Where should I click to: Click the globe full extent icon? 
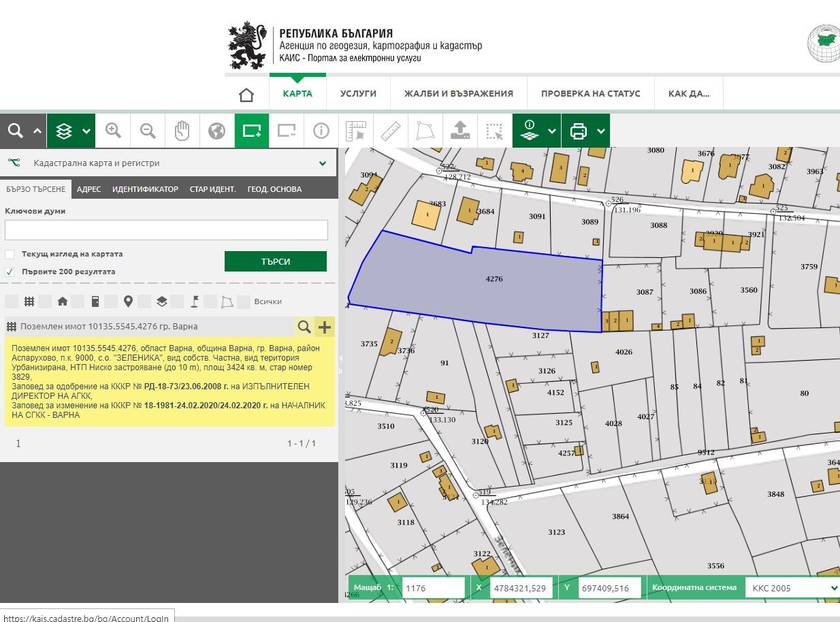(217, 131)
